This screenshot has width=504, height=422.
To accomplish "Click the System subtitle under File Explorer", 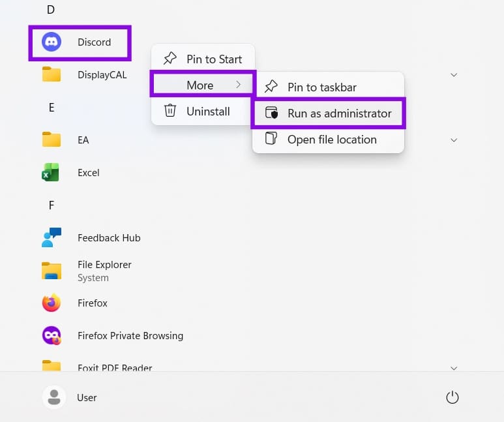I will [x=93, y=278].
